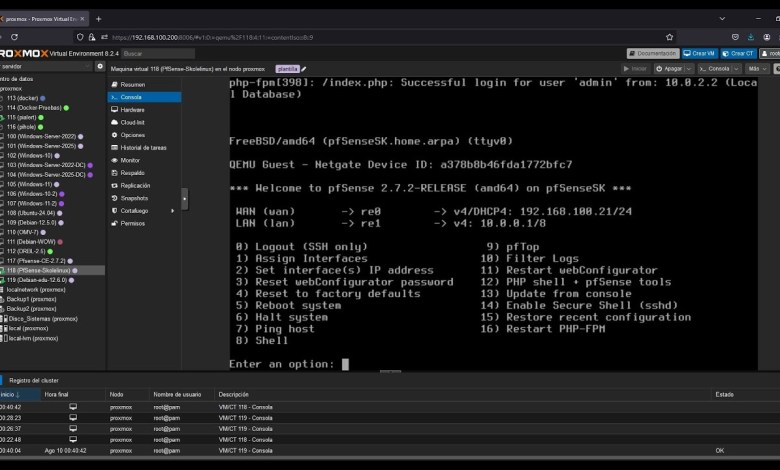Click the Buscar search field

point(158,53)
